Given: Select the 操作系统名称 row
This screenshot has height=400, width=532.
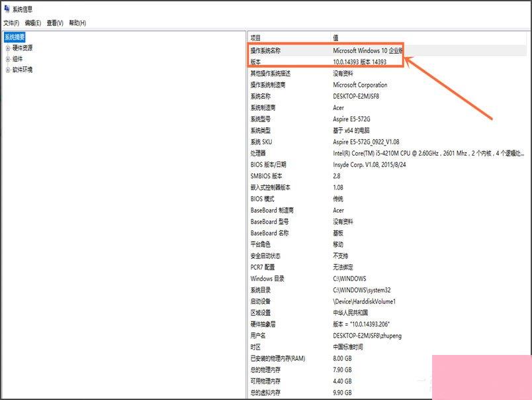Looking at the screenshot, I should click(387, 50).
